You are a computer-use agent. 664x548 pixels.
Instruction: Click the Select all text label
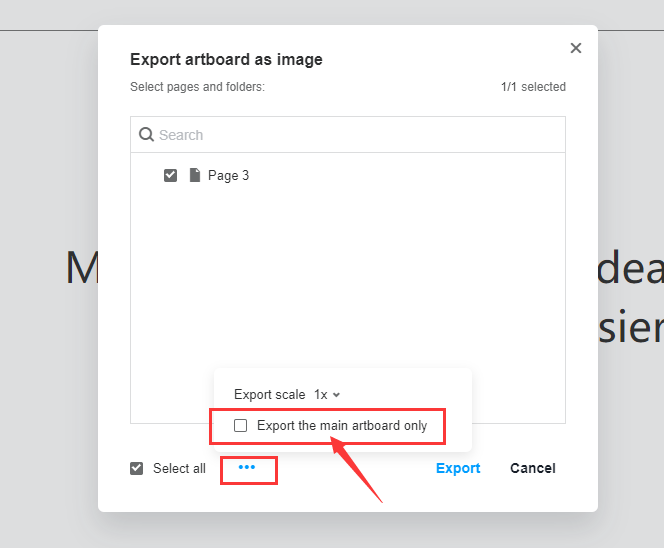(179, 468)
